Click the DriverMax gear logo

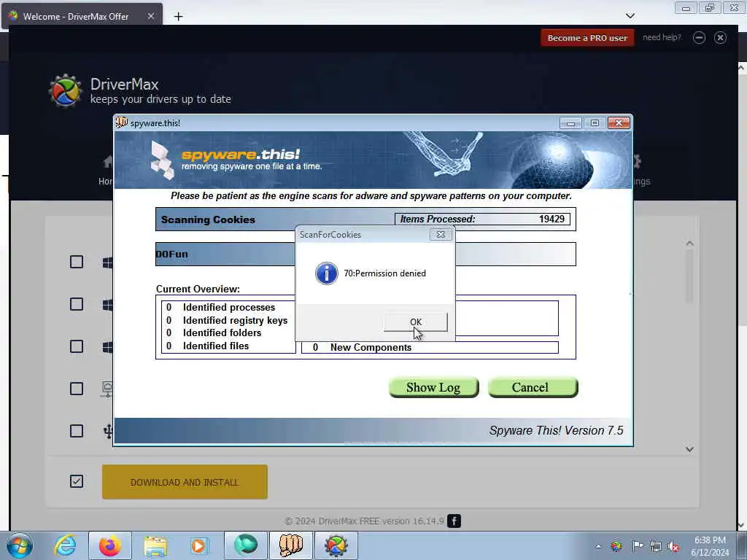[65, 91]
